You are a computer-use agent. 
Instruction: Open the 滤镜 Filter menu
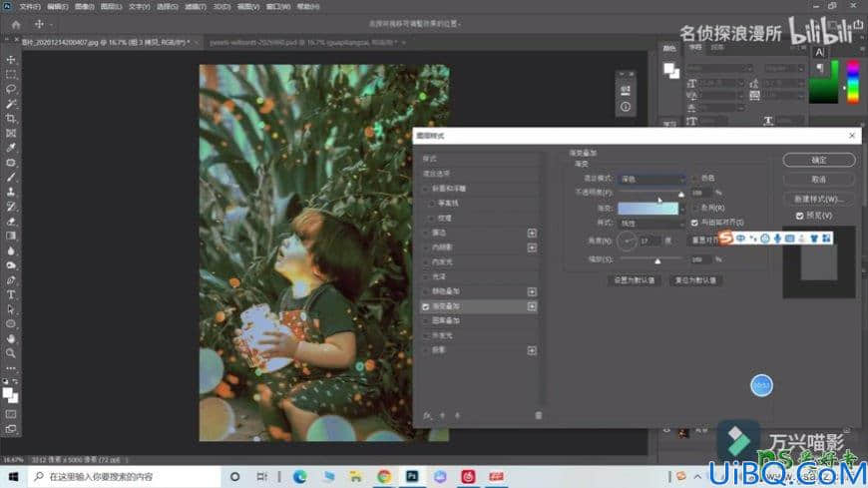point(195,7)
